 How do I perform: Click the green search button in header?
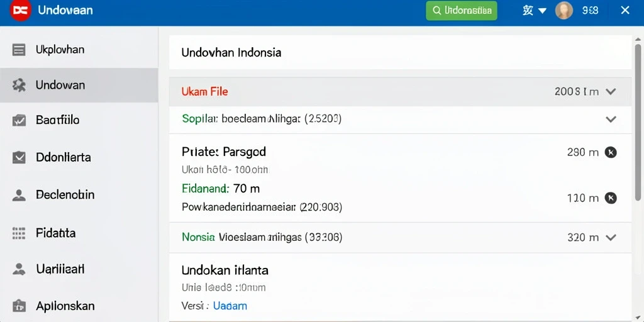point(462,11)
